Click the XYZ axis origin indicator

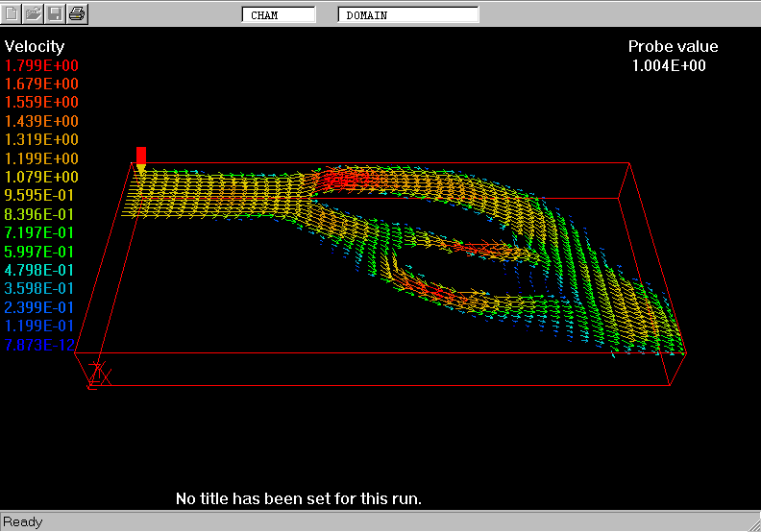tap(96, 373)
